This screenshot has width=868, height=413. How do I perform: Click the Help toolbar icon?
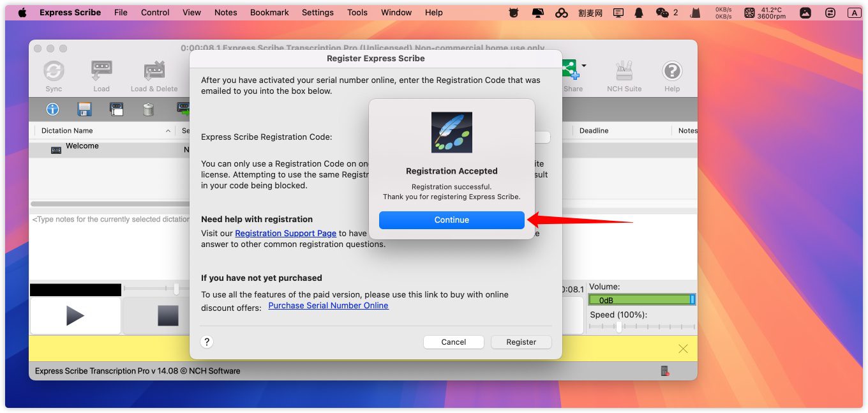click(x=671, y=71)
